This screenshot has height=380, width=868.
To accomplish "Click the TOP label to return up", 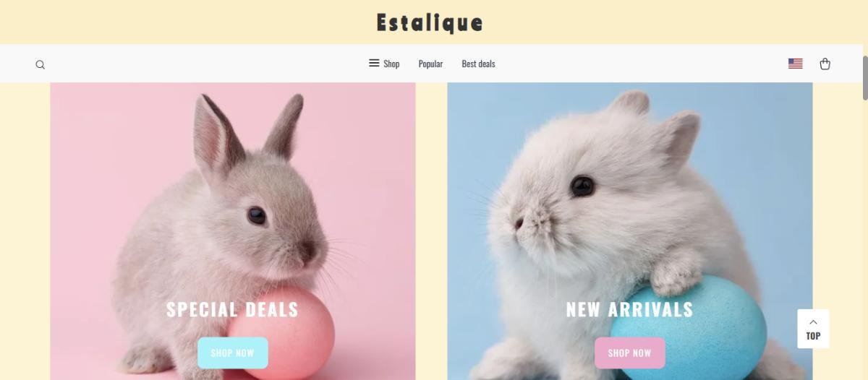I will pyautogui.click(x=813, y=336).
